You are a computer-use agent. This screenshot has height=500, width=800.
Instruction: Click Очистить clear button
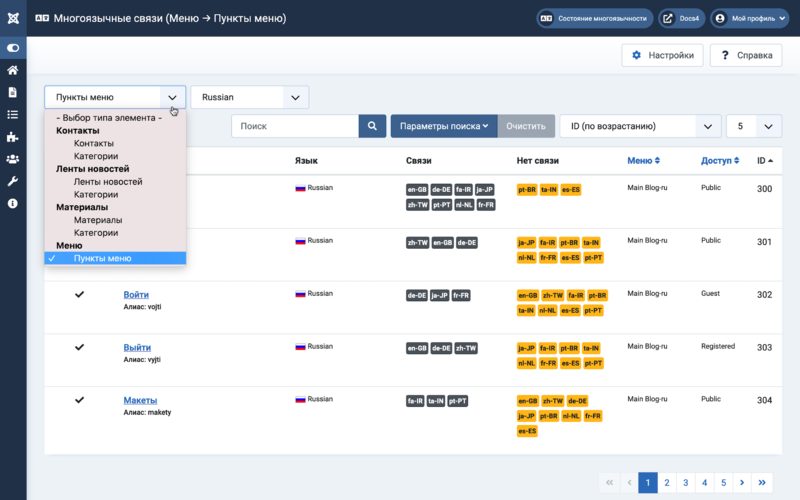526,126
